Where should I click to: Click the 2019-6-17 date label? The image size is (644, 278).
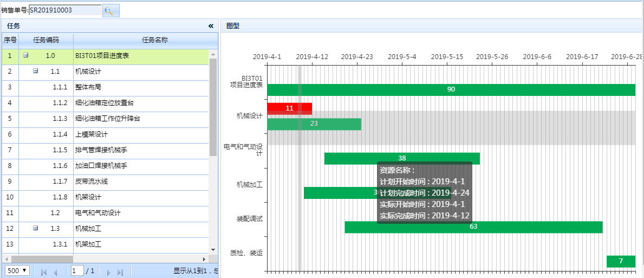pyautogui.click(x=582, y=57)
